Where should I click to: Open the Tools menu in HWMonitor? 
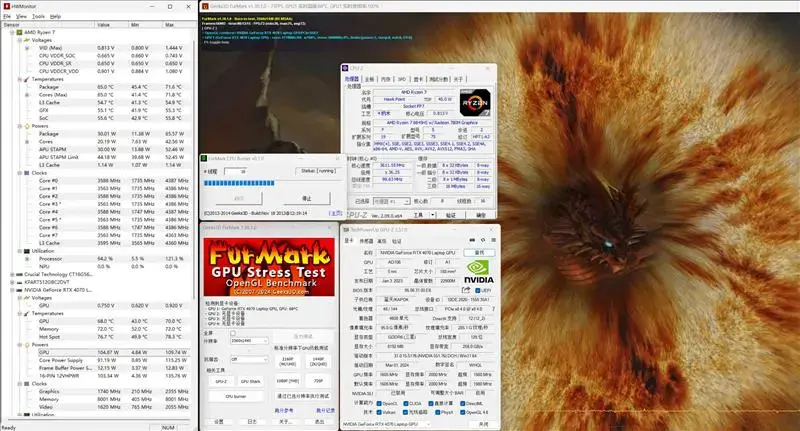(38, 16)
